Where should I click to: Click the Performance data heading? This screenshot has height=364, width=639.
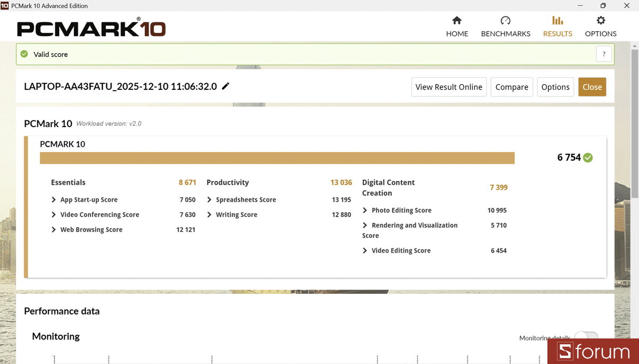click(x=62, y=311)
